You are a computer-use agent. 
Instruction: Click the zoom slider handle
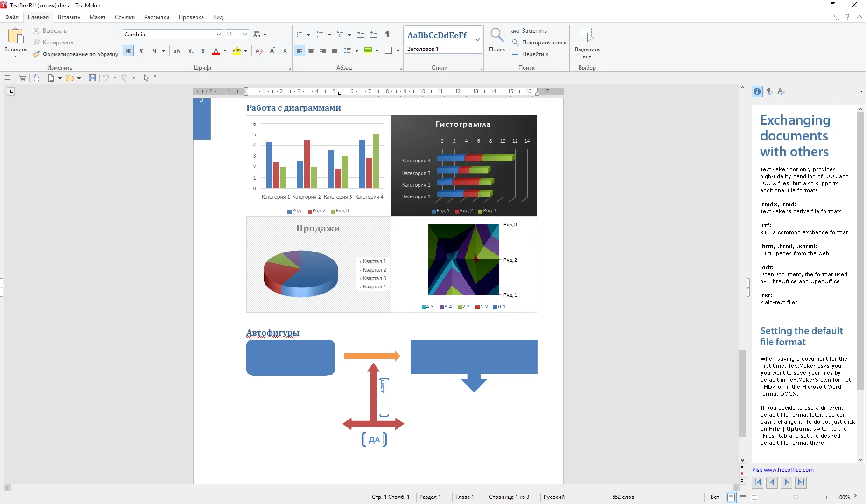796,497
